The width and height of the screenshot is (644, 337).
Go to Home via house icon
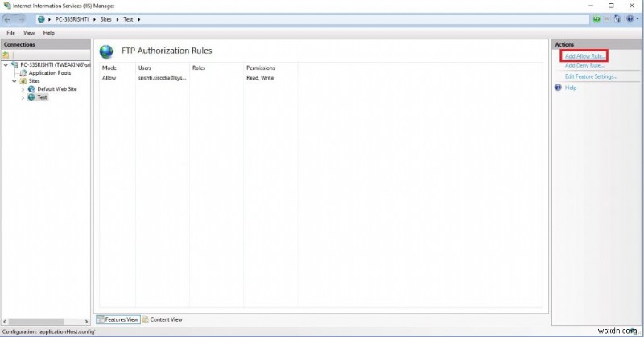point(617,18)
